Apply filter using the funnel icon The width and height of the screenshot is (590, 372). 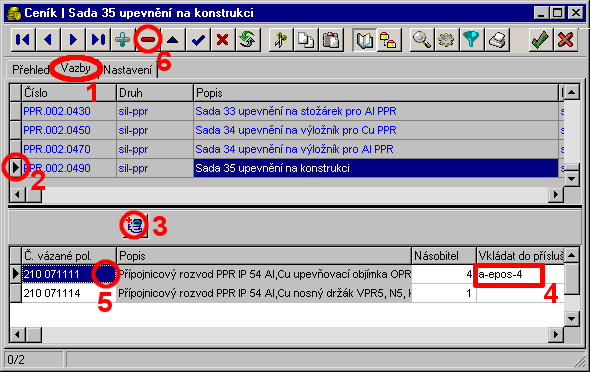pos(471,39)
